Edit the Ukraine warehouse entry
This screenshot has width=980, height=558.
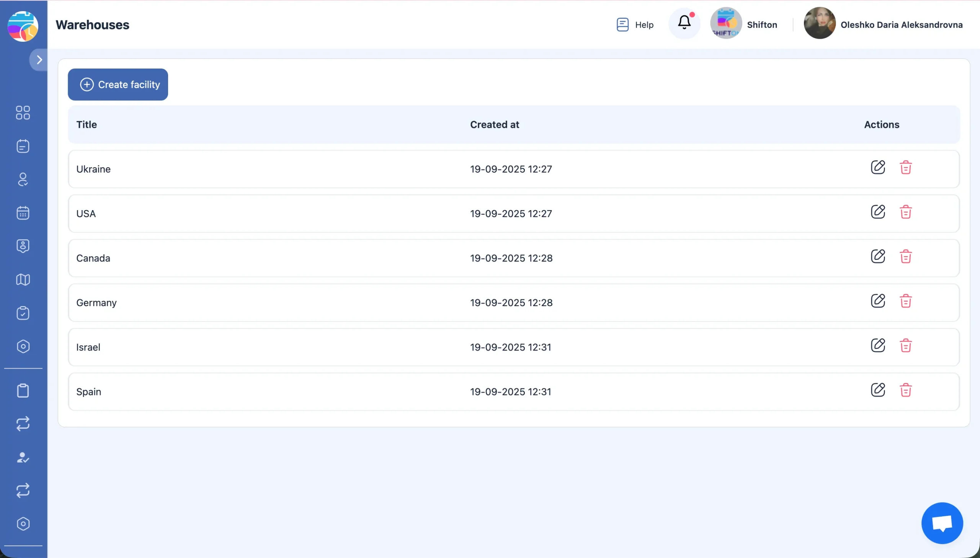coord(878,168)
